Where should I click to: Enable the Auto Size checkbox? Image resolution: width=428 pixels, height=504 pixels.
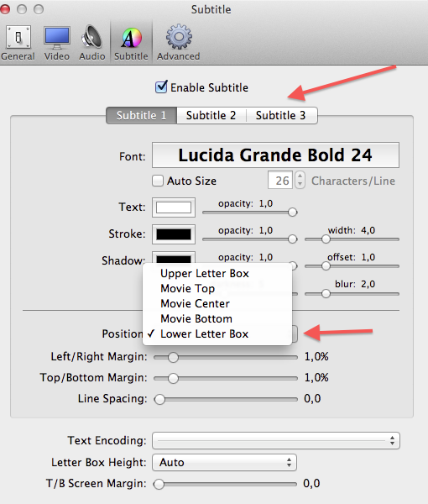tap(158, 181)
